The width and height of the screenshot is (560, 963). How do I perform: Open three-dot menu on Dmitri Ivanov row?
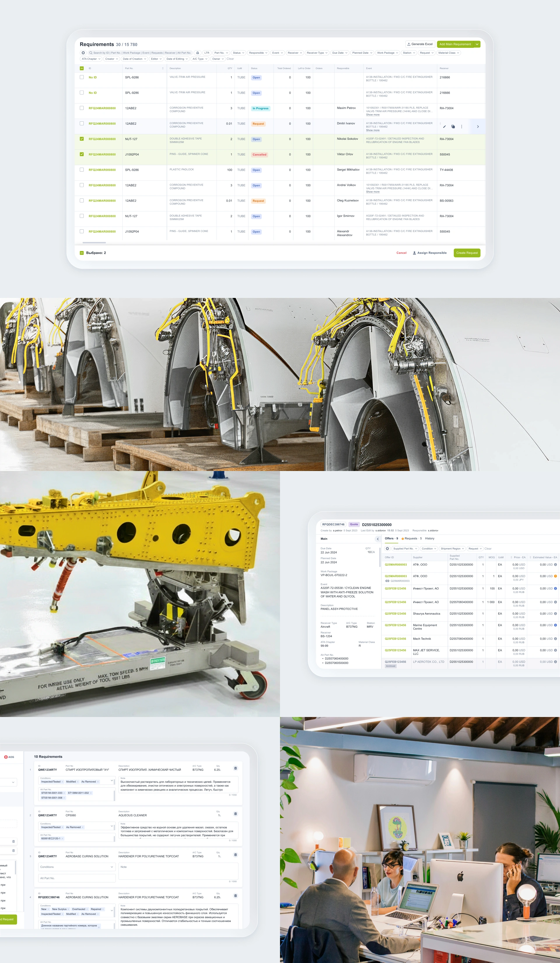tap(461, 126)
